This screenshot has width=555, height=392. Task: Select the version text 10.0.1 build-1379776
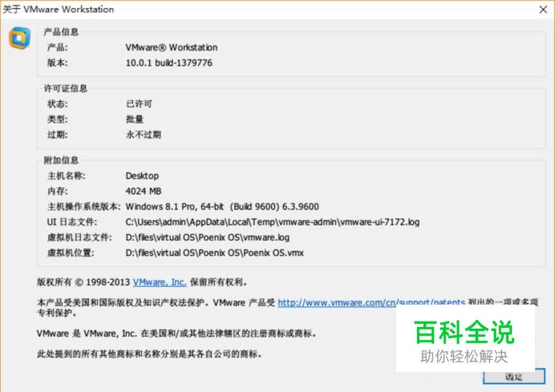(169, 63)
